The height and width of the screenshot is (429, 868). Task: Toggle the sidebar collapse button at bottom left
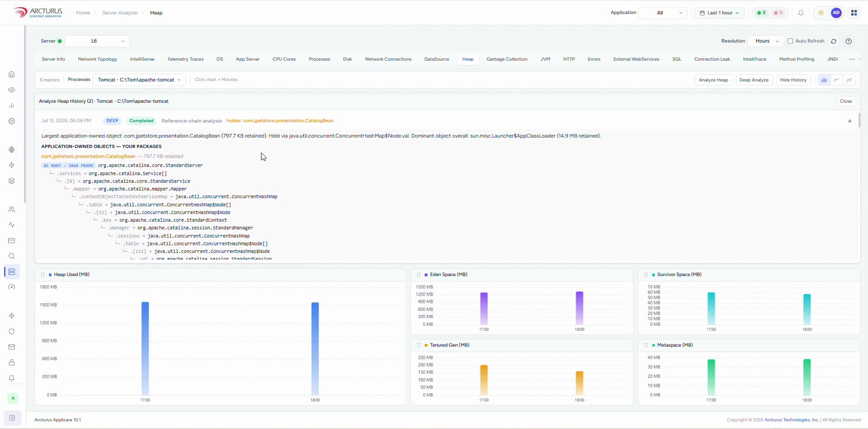tap(13, 418)
